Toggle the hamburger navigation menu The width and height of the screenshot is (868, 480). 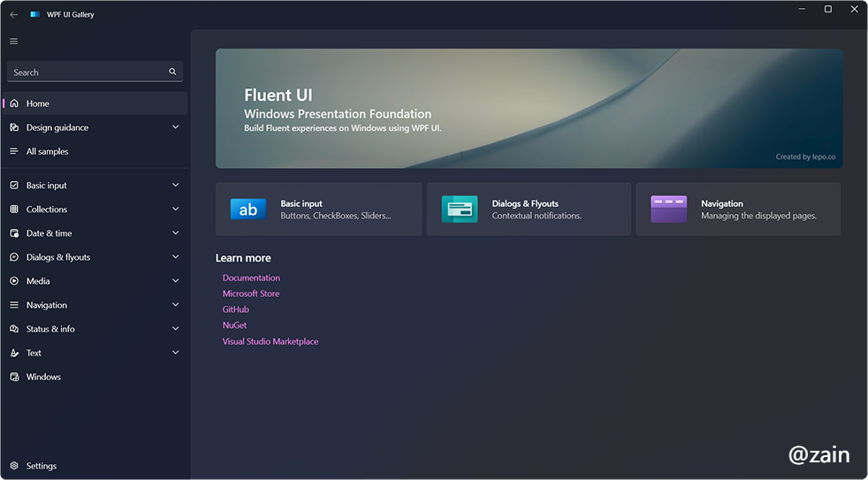[x=14, y=41]
